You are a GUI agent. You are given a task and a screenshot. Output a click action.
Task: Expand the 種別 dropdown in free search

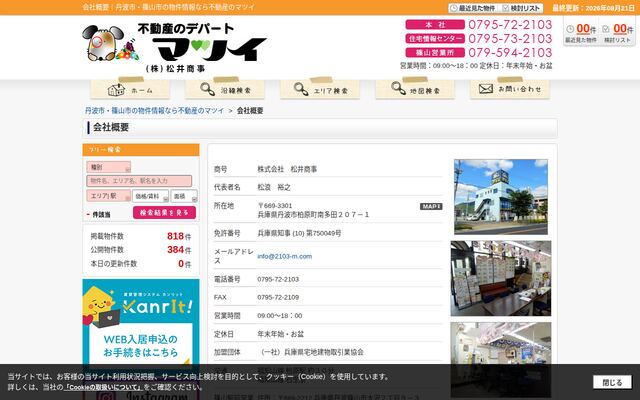109,167
